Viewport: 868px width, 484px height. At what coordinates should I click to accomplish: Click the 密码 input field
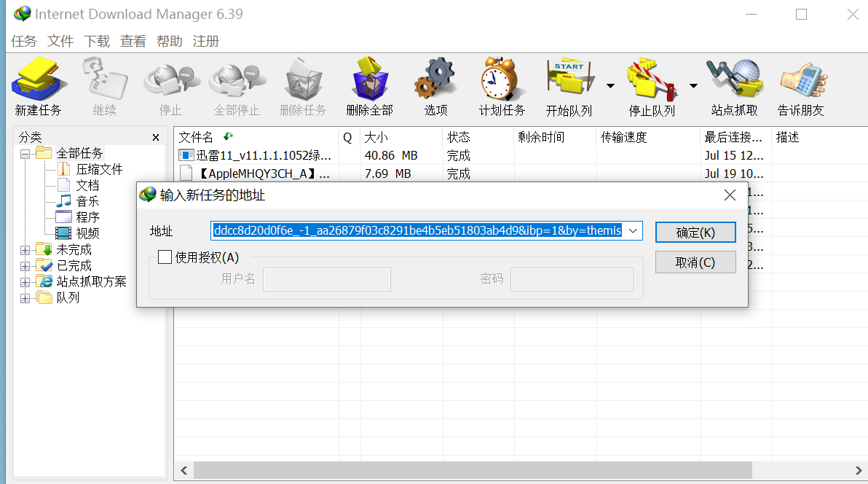tap(572, 279)
